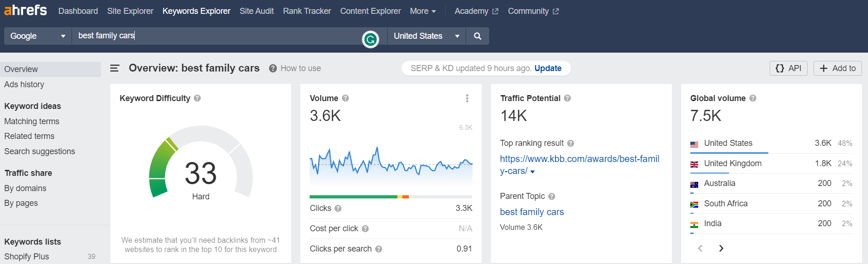Expand the More navigation menu

pyautogui.click(x=423, y=11)
